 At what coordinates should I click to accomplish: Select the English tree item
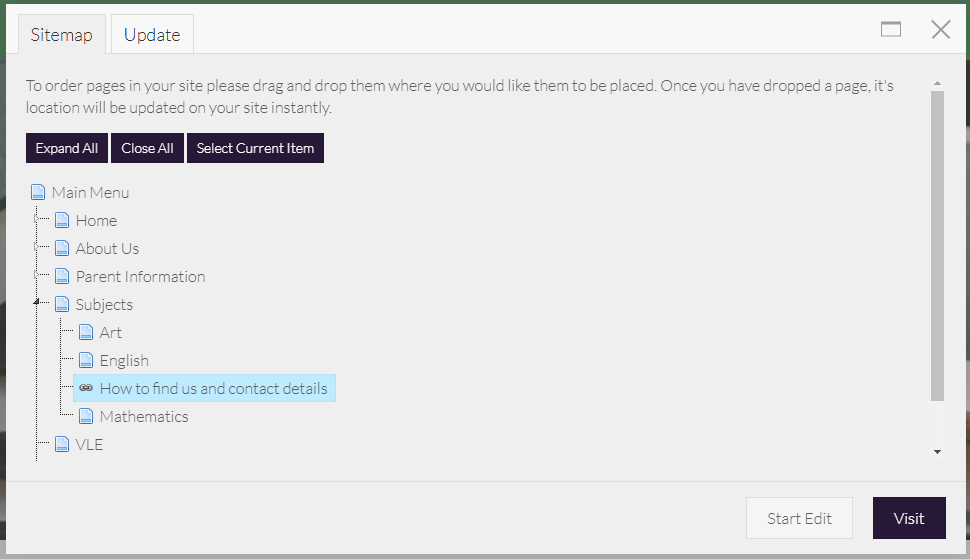tap(124, 360)
